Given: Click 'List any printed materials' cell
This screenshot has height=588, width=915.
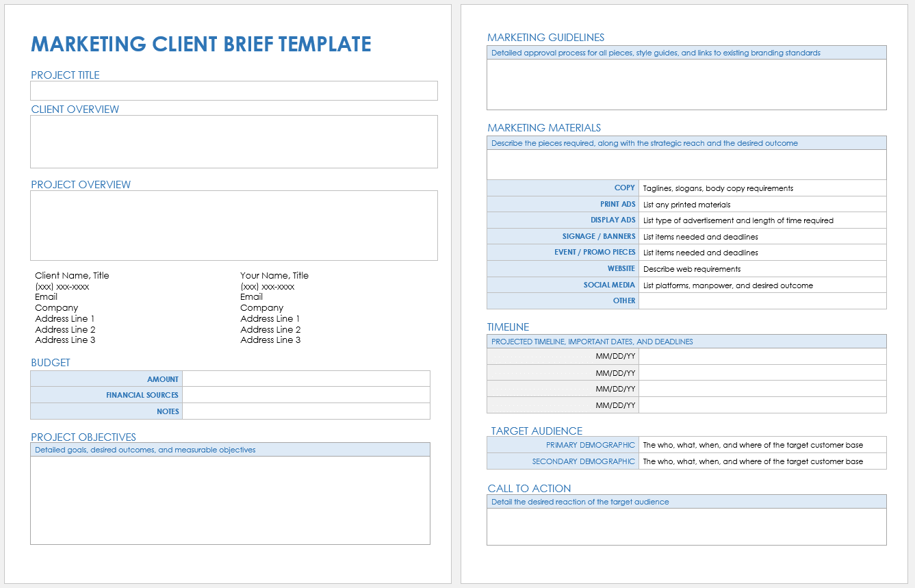Looking at the screenshot, I should [x=762, y=204].
